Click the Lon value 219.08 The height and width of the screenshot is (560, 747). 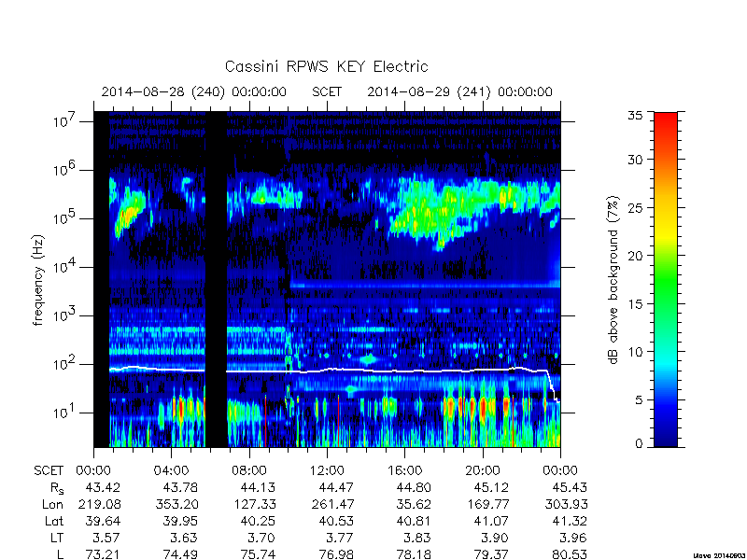pos(100,504)
